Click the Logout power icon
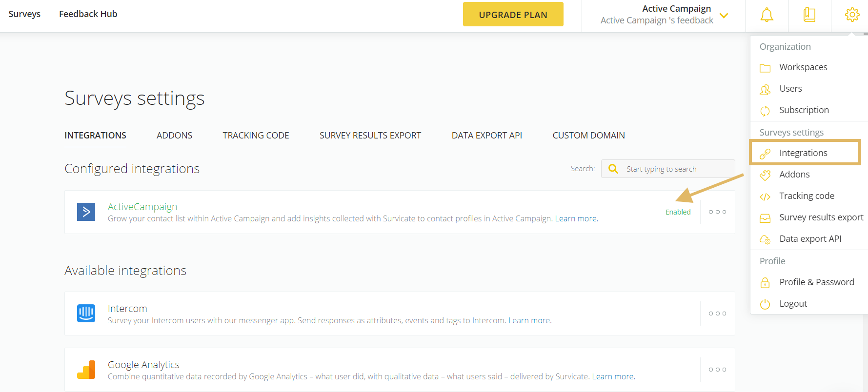The height and width of the screenshot is (392, 868). tap(765, 304)
